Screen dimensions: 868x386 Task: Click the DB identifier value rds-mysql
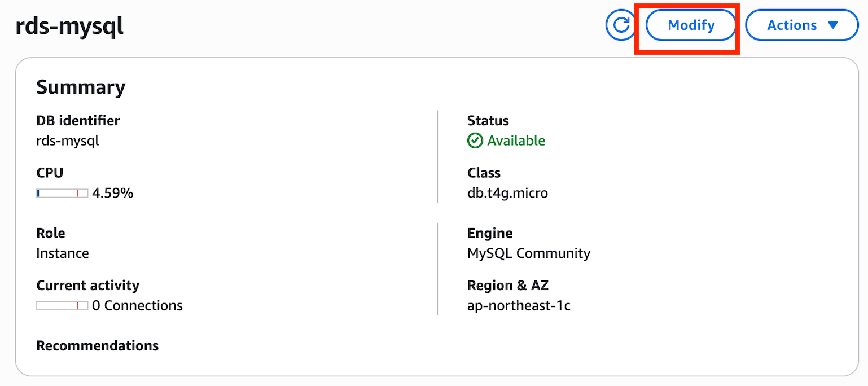pyautogui.click(x=68, y=141)
